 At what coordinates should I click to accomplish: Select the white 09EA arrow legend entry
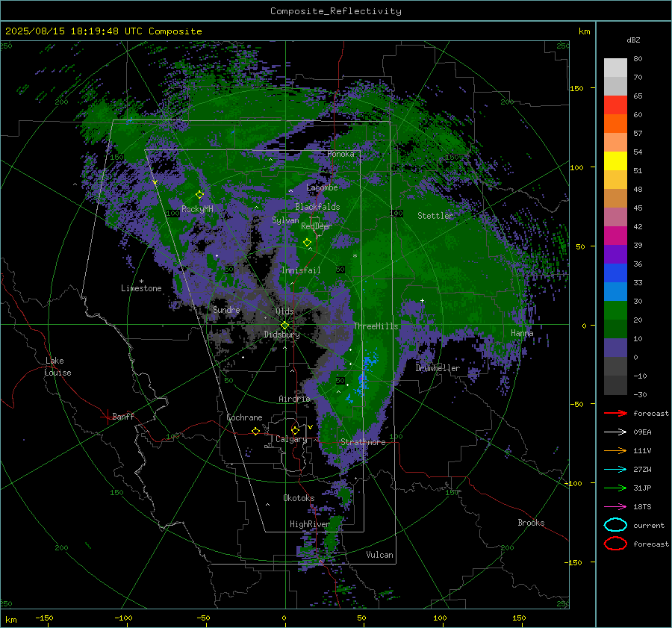(x=615, y=432)
